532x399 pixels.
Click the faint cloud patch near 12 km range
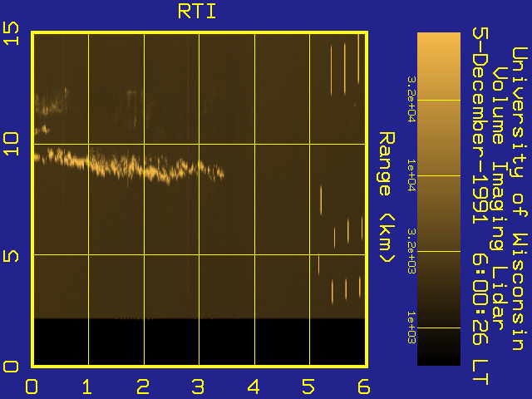[x=52, y=101]
